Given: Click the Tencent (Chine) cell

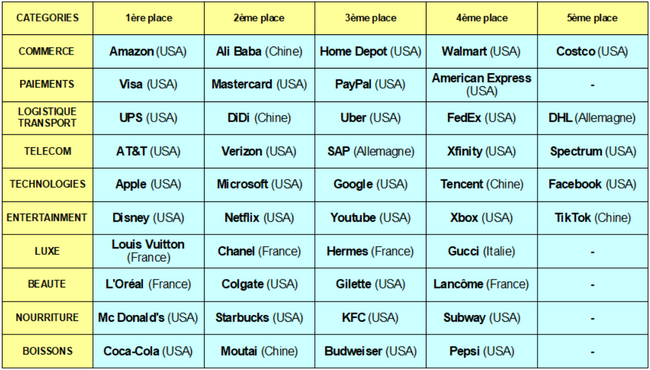Looking at the screenshot, I should point(482,184).
